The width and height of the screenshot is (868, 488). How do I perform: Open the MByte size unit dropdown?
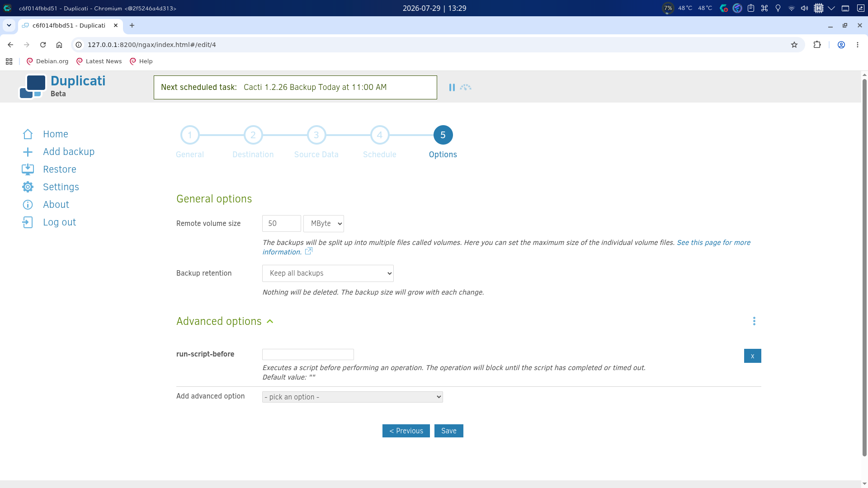click(x=324, y=224)
